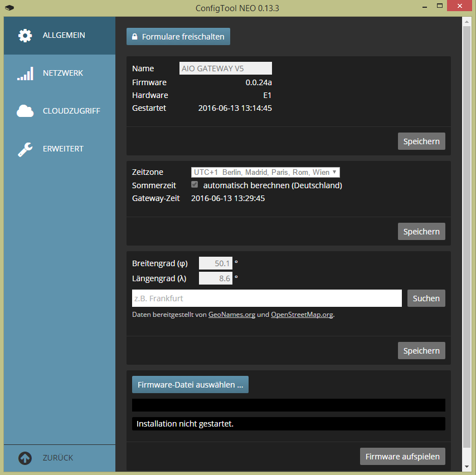Click the gear icon for Allgemein
Viewport: 476px width, 475px height.
(25, 36)
